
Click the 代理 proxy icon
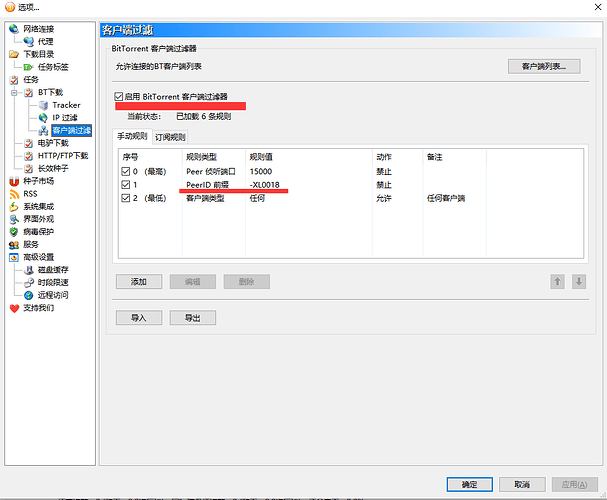tap(29, 41)
